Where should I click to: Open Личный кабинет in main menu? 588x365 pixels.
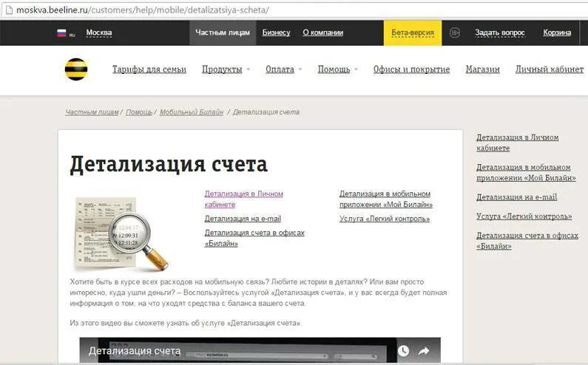pos(550,69)
